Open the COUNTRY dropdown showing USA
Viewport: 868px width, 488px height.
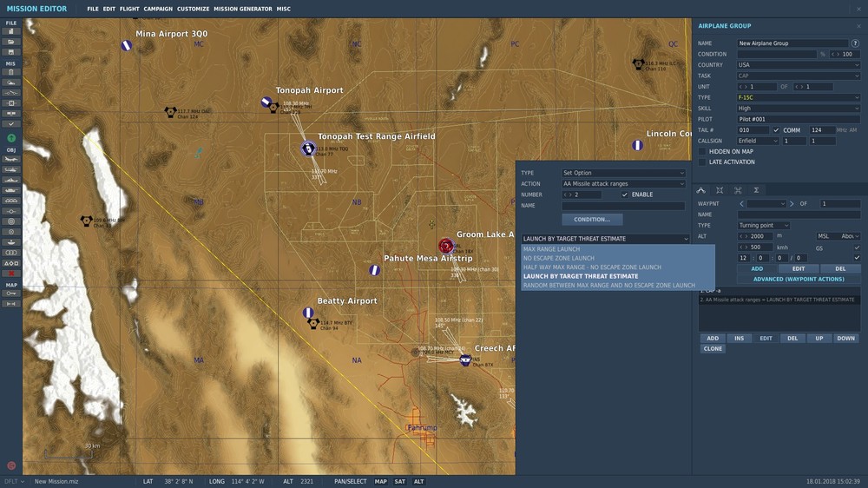799,65
